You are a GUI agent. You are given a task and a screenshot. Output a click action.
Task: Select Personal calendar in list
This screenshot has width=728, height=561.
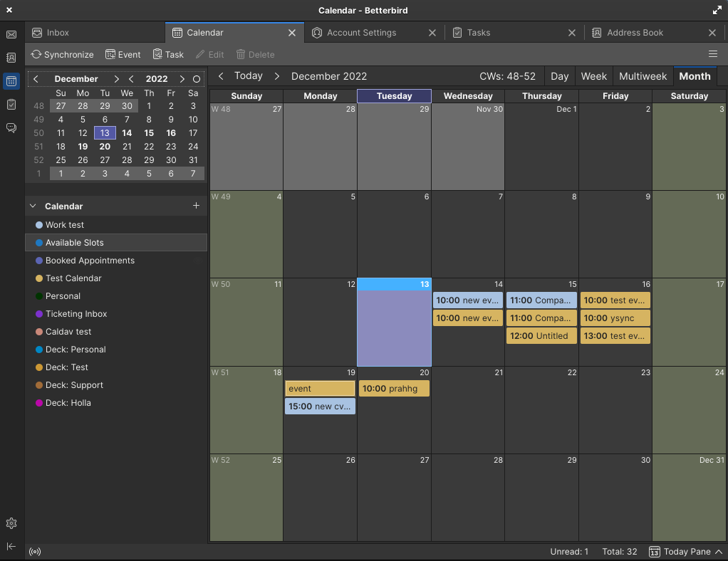[x=116, y=296]
